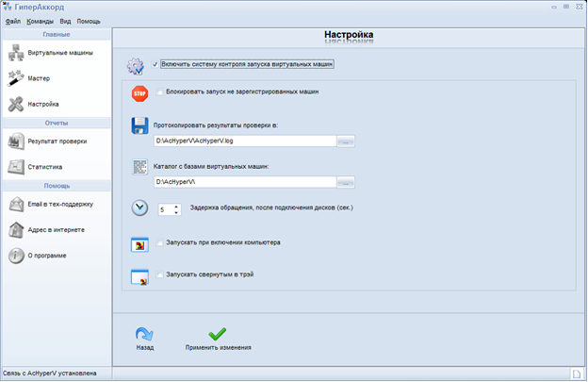Enable Запускать свернутым в трэй checkbox
The image size is (588, 382).
point(160,274)
